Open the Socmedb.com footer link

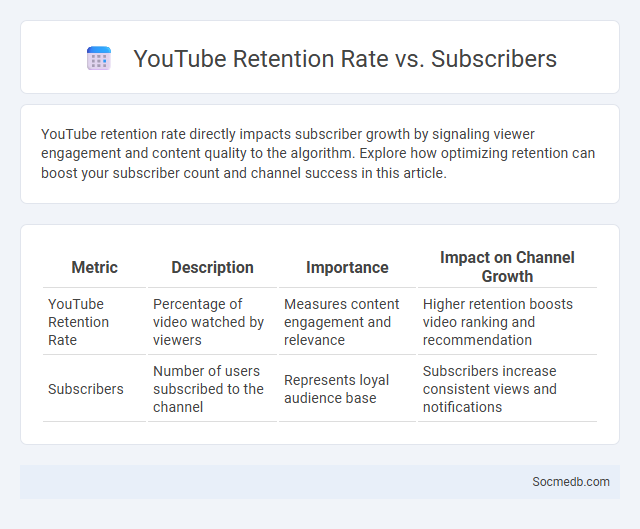point(571,482)
